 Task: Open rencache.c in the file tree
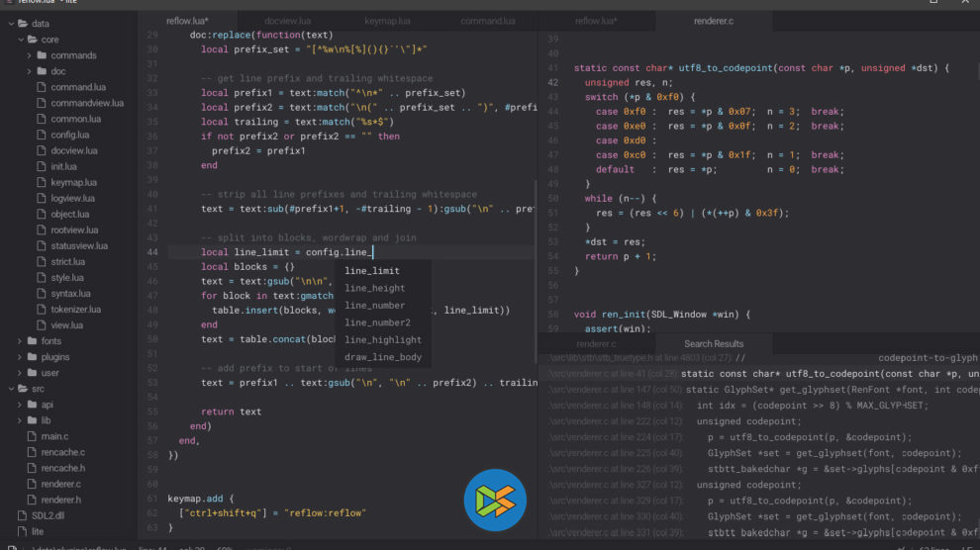point(63,453)
